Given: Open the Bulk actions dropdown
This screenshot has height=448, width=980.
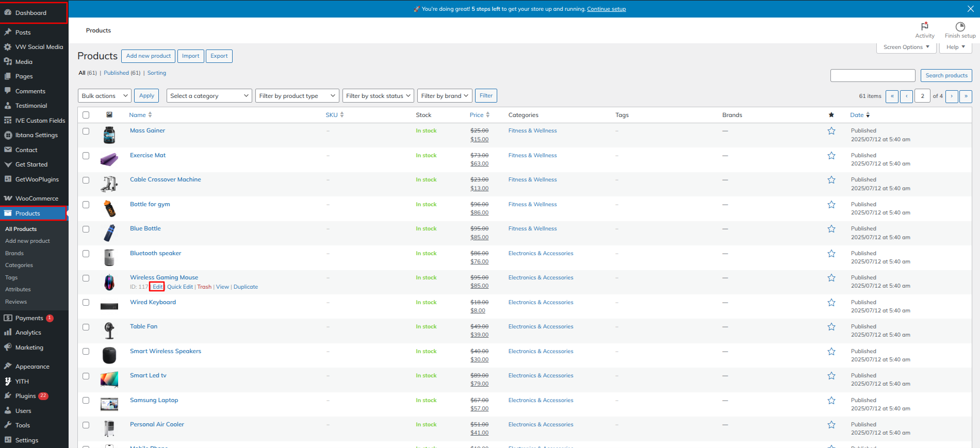Looking at the screenshot, I should coord(105,96).
